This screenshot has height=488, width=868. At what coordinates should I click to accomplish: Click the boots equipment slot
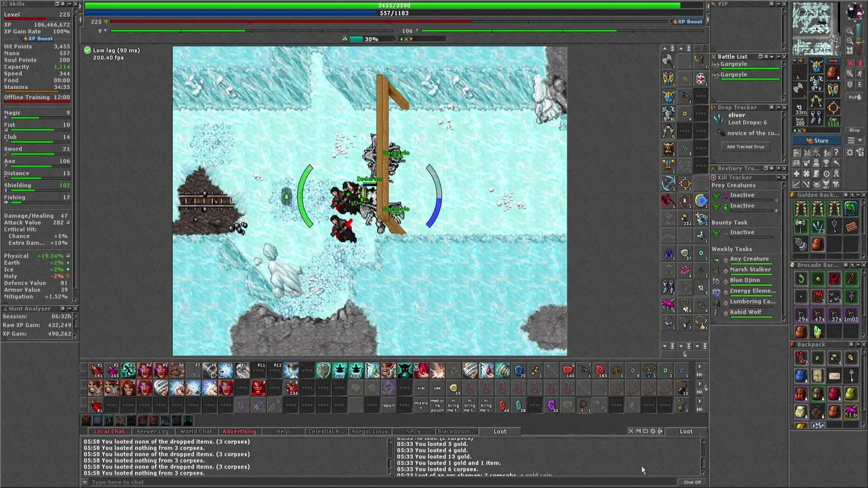(x=816, y=117)
